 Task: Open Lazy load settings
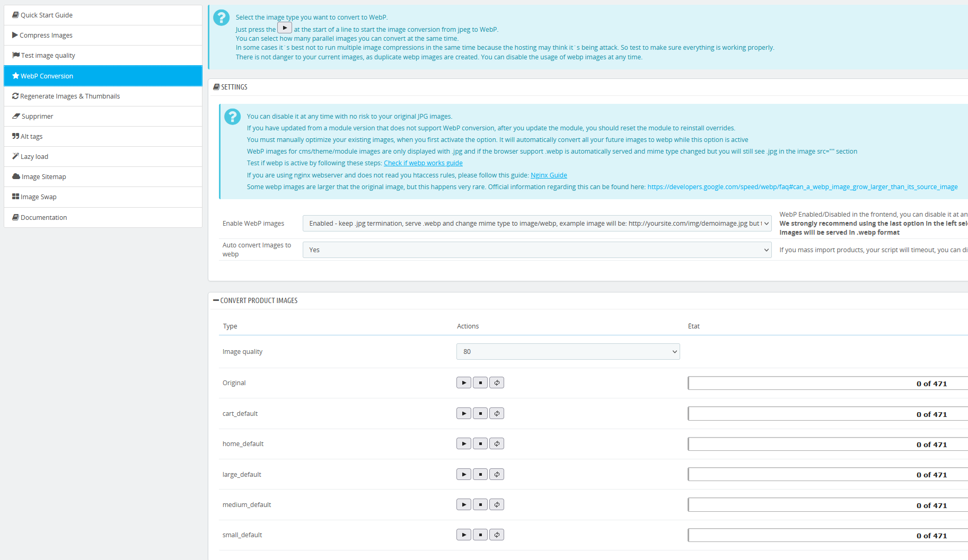[x=103, y=157]
